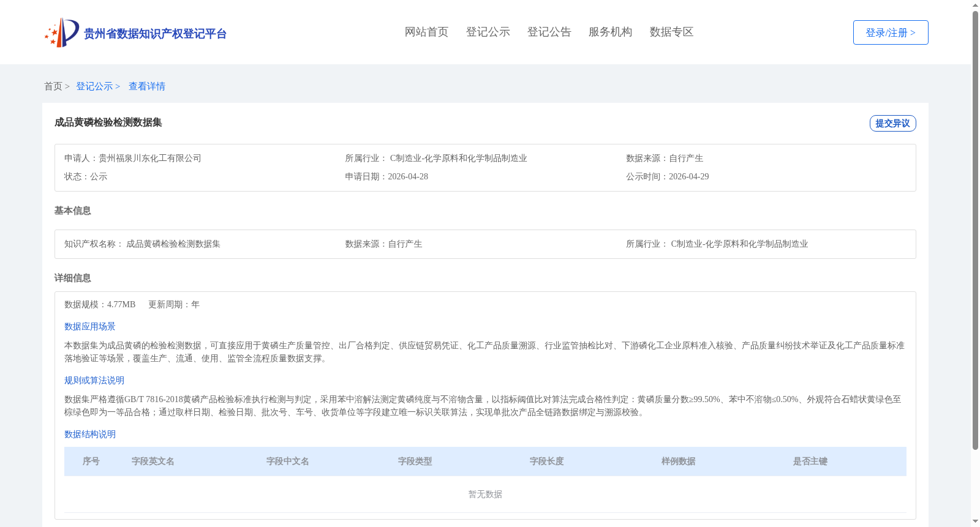Click the platform logo icon

coord(62,32)
